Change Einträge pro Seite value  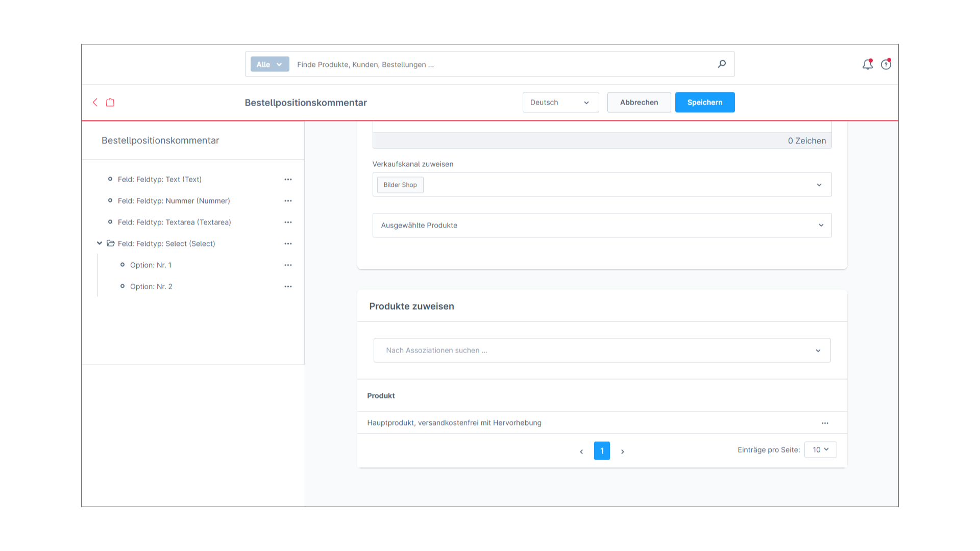pos(821,449)
